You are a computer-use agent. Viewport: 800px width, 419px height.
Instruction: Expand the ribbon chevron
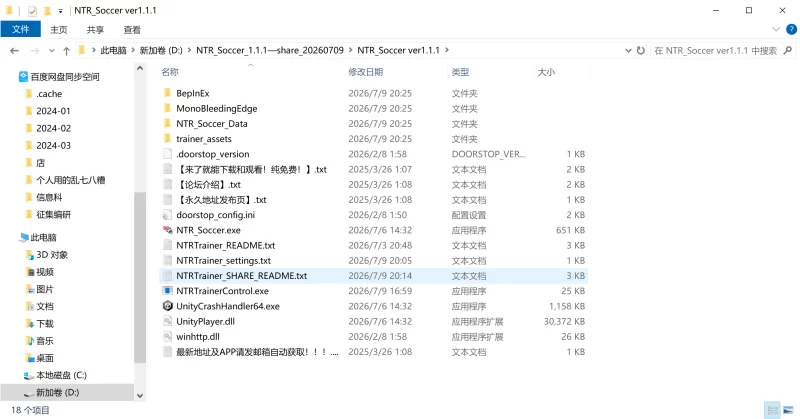[x=776, y=29]
